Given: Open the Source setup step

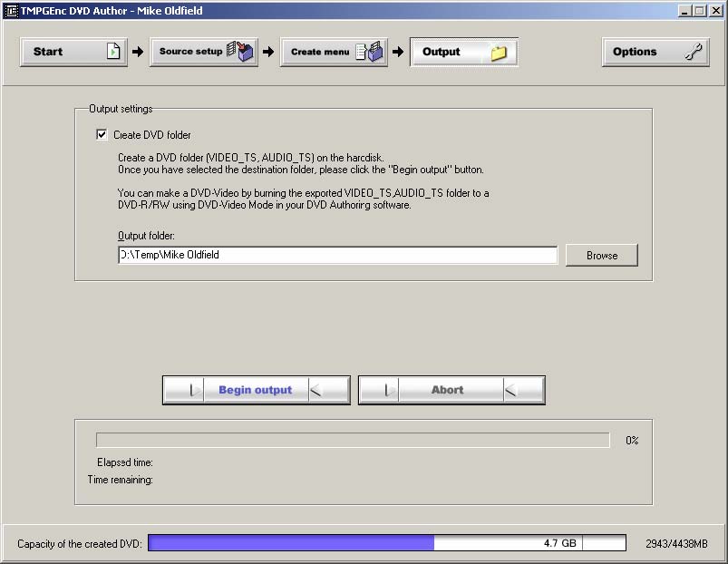Looking at the screenshot, I should pyautogui.click(x=203, y=52).
